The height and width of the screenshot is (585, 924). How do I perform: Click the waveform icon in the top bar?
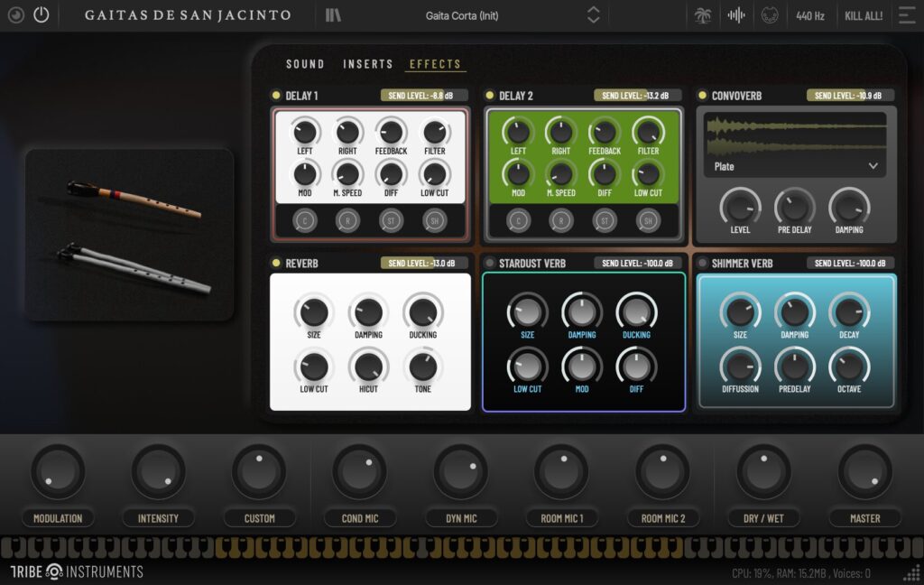pos(736,15)
